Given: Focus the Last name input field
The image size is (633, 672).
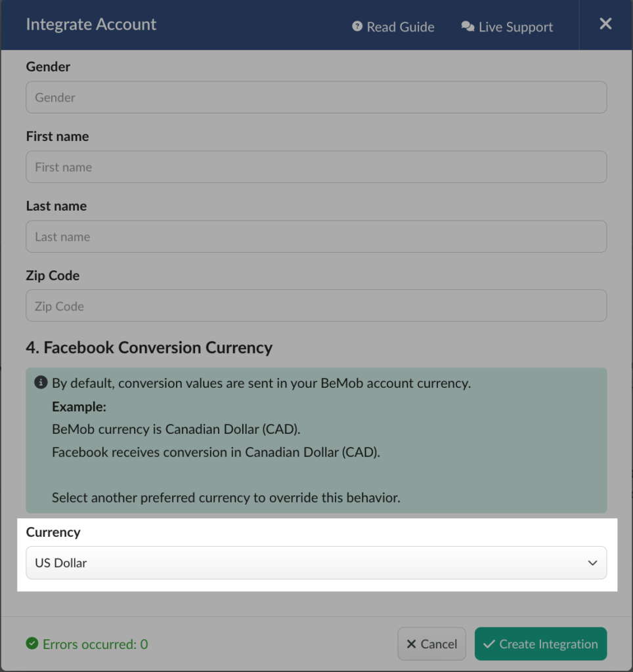Looking at the screenshot, I should [x=316, y=236].
